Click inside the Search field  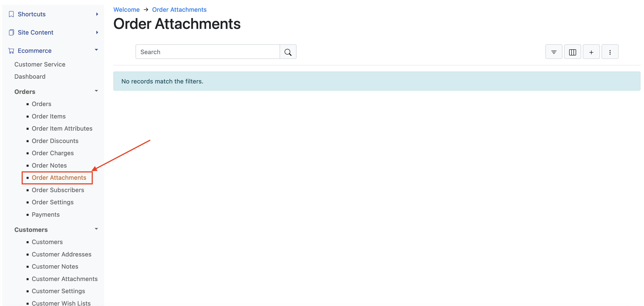208,52
